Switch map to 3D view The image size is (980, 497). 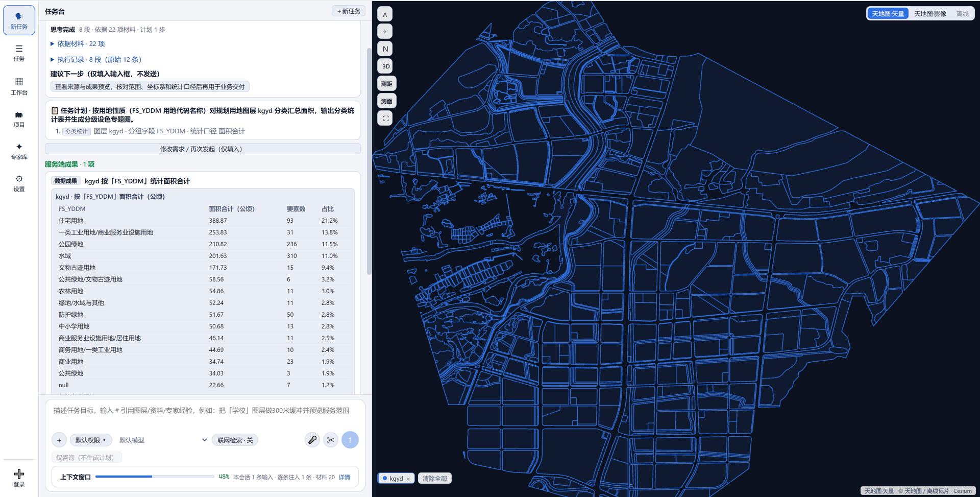pyautogui.click(x=386, y=66)
